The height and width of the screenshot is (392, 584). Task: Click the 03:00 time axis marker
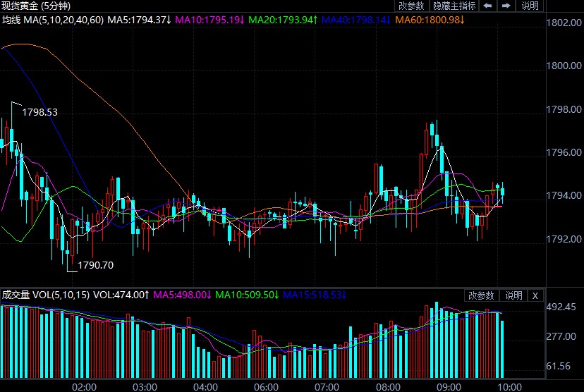(145, 387)
